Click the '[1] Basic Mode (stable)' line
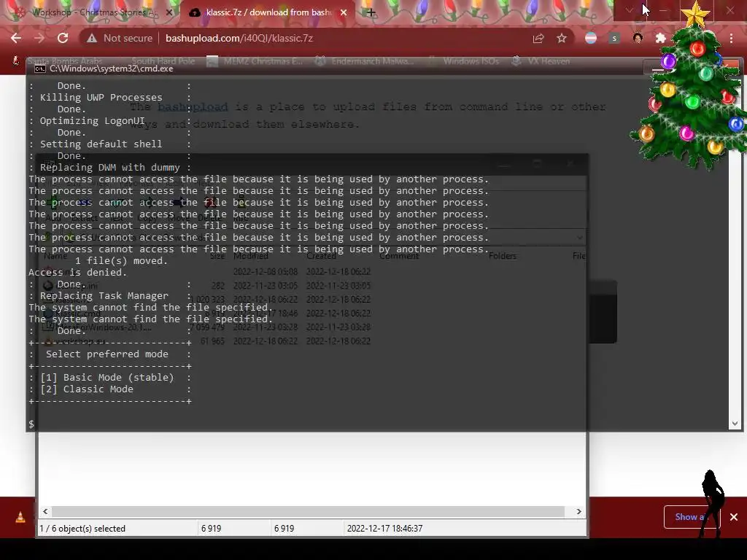Screen dimensions: 747x560 click(x=107, y=378)
